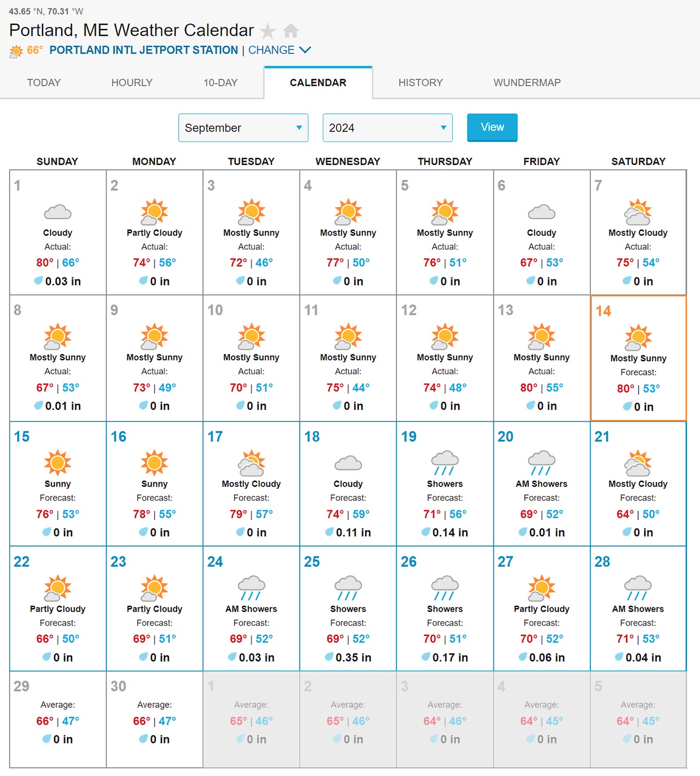Click the mostly sunny icon on September 11
The width and height of the screenshot is (700, 776).
click(x=348, y=337)
